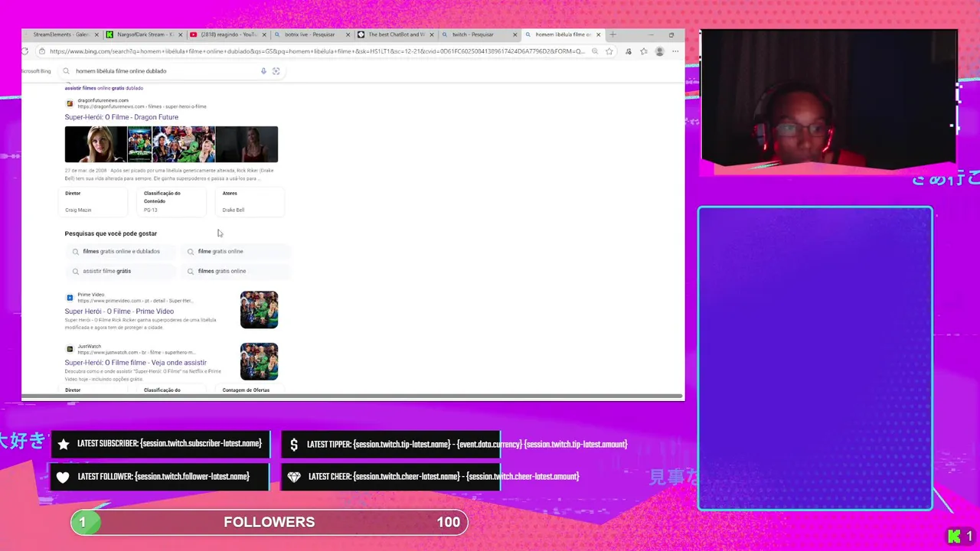The height and width of the screenshot is (551, 980).
Task: Open a new browser tab
Action: pos(612,34)
